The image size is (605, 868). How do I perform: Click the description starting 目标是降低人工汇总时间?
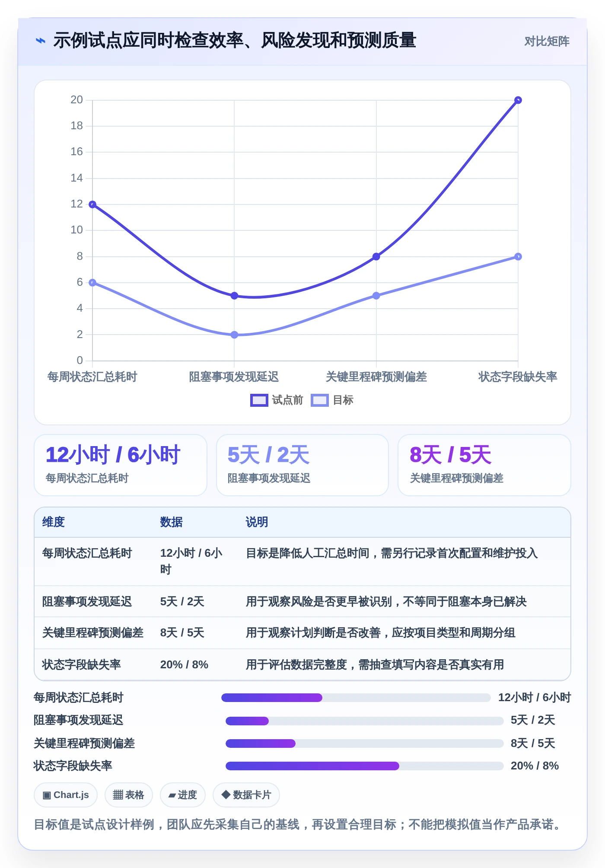392,553
